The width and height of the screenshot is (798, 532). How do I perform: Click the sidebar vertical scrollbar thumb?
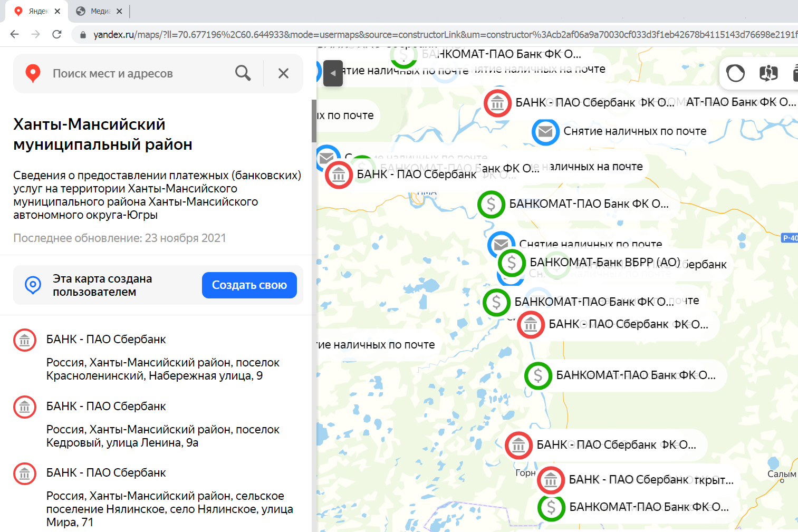pyautogui.click(x=314, y=121)
